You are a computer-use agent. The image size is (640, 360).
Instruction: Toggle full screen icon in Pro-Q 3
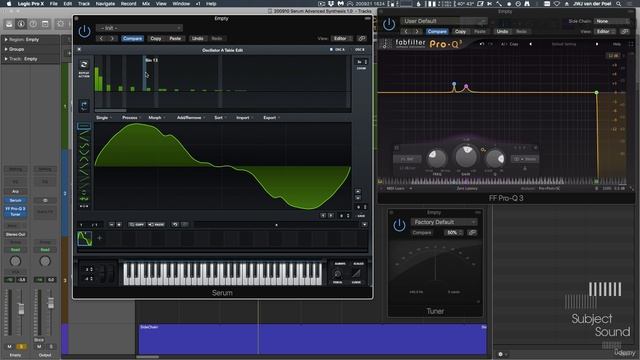tap(631, 44)
